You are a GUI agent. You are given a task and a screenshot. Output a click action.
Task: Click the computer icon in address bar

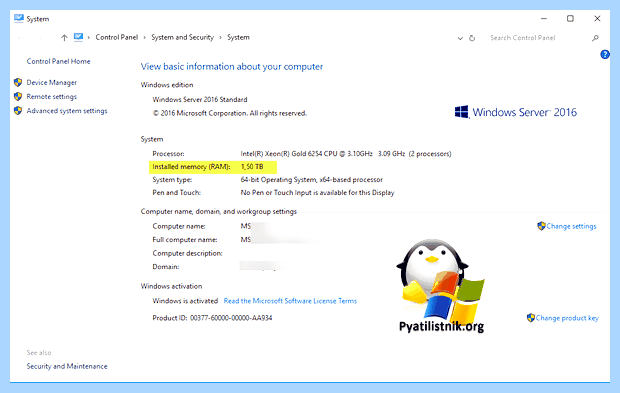pos(78,37)
